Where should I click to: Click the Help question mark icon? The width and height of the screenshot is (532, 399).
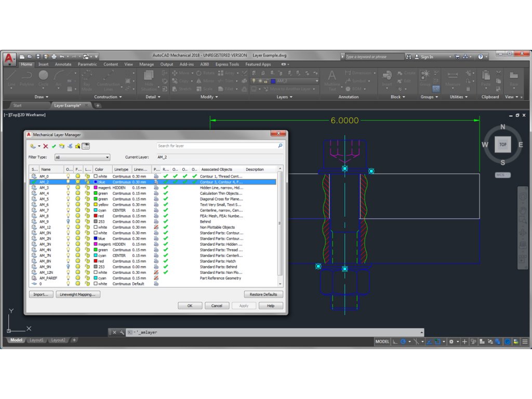point(481,57)
